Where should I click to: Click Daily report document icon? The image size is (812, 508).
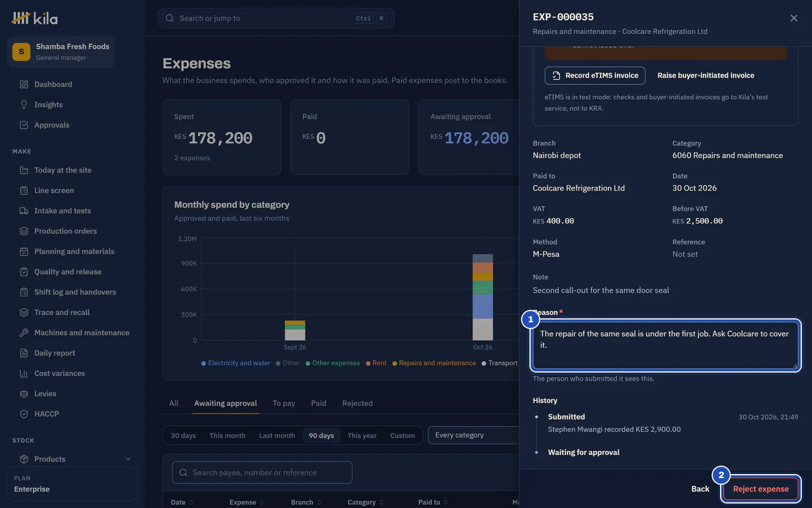point(24,353)
